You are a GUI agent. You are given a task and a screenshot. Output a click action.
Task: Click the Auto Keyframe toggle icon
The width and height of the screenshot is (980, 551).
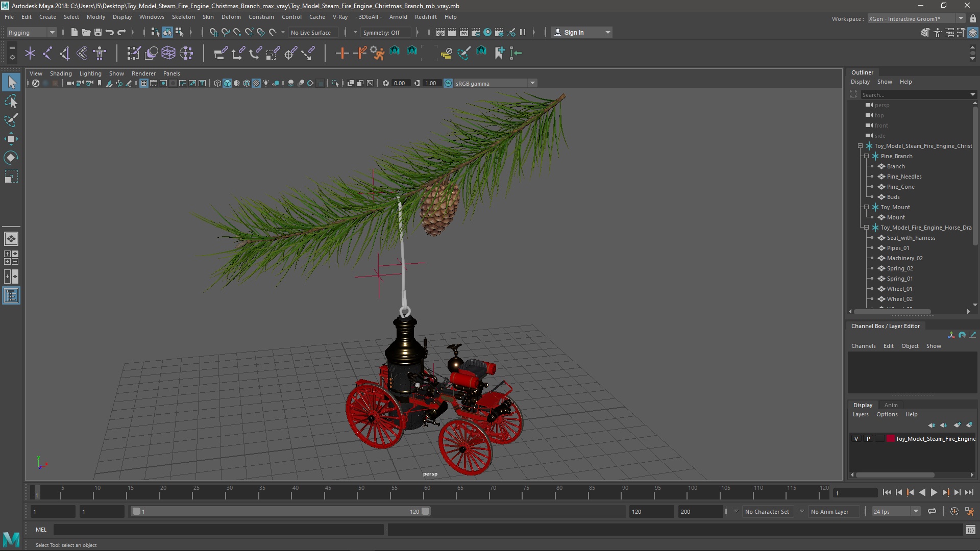pos(954,511)
